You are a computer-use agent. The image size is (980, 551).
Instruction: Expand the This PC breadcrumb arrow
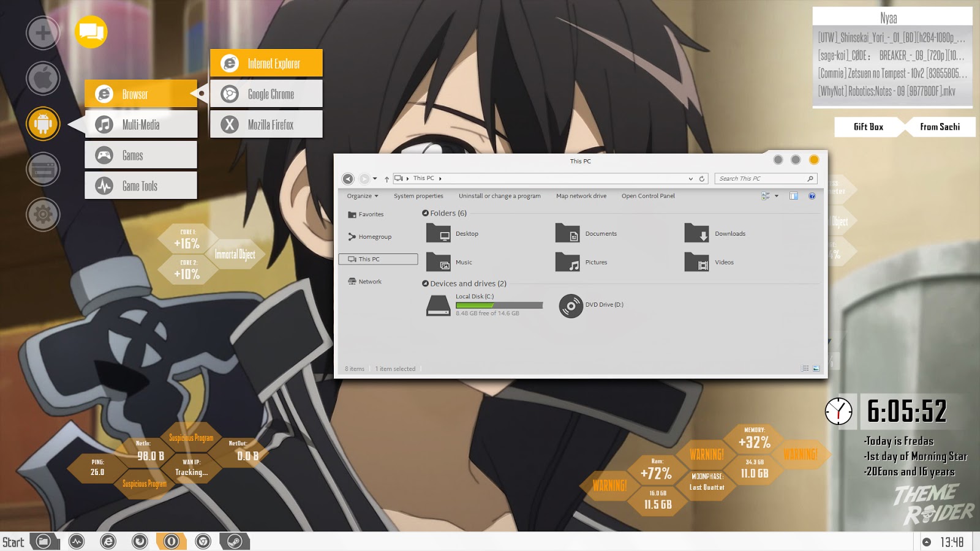point(439,178)
